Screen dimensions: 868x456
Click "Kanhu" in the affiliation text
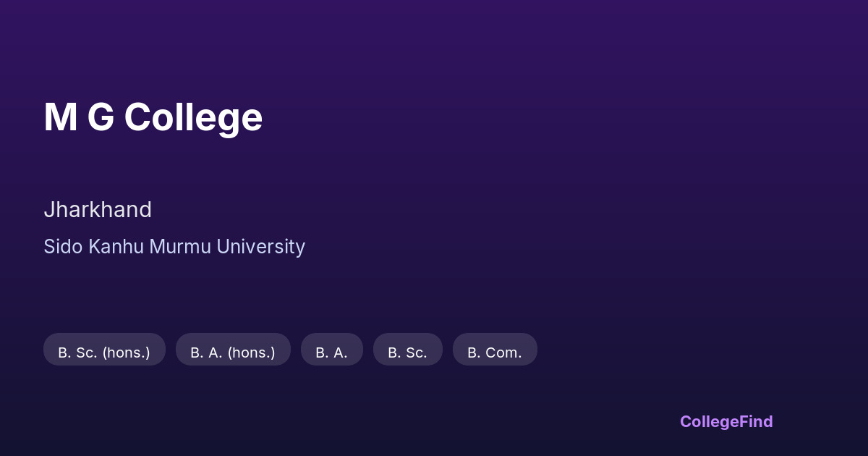click(114, 247)
